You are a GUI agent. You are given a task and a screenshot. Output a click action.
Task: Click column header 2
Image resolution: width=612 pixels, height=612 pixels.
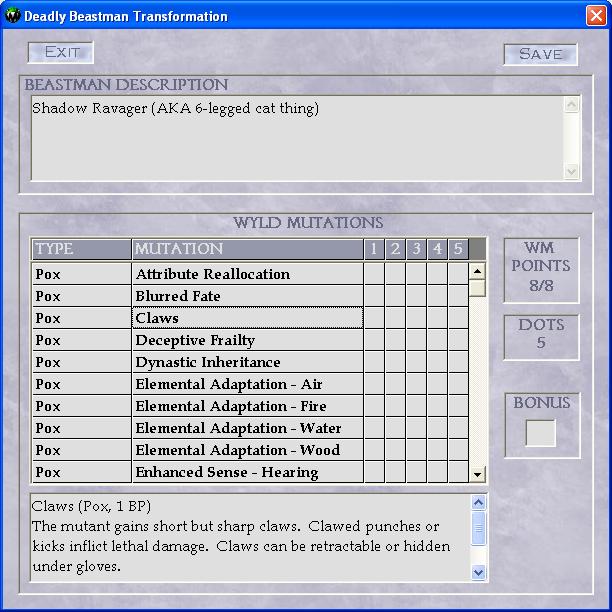coord(395,249)
